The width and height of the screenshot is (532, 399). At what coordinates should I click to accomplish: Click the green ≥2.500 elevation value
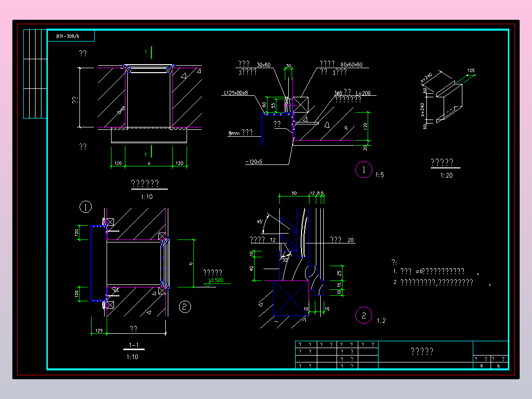216,280
